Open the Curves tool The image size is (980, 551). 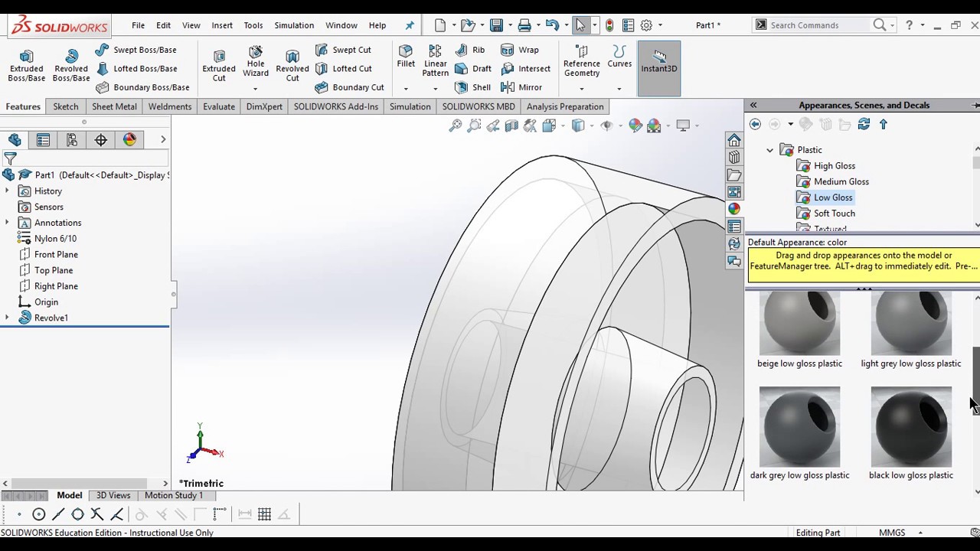619,57
